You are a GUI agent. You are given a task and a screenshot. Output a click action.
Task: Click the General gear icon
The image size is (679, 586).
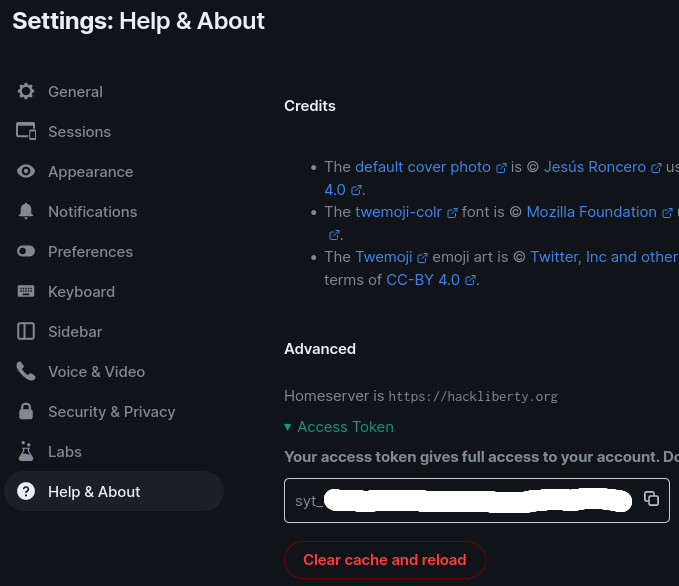point(26,91)
